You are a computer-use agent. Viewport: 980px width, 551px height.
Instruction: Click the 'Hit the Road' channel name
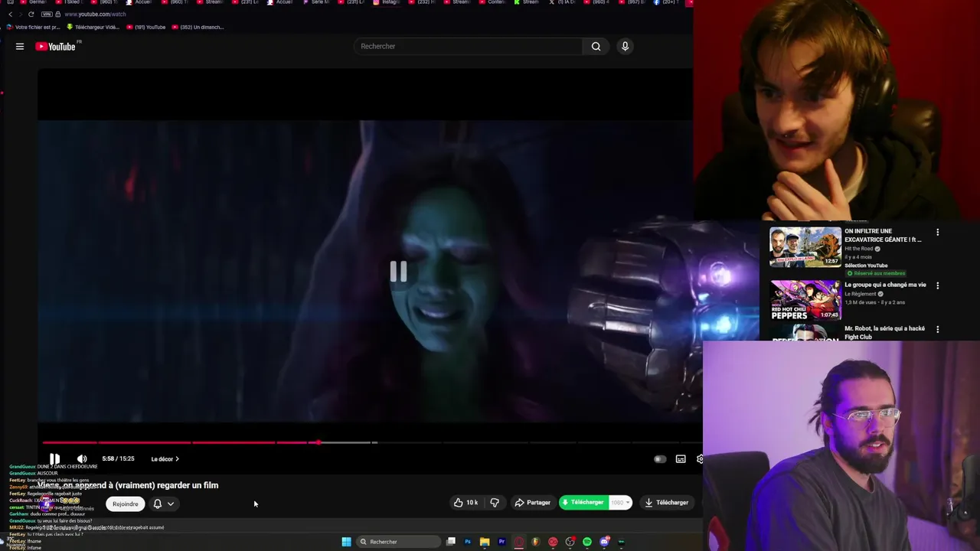pos(859,249)
